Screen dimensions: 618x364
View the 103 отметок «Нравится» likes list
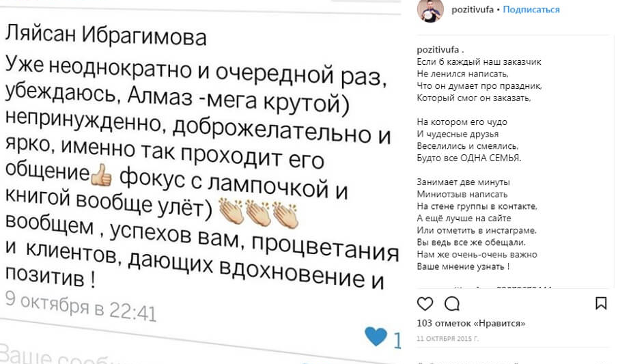[x=470, y=323]
